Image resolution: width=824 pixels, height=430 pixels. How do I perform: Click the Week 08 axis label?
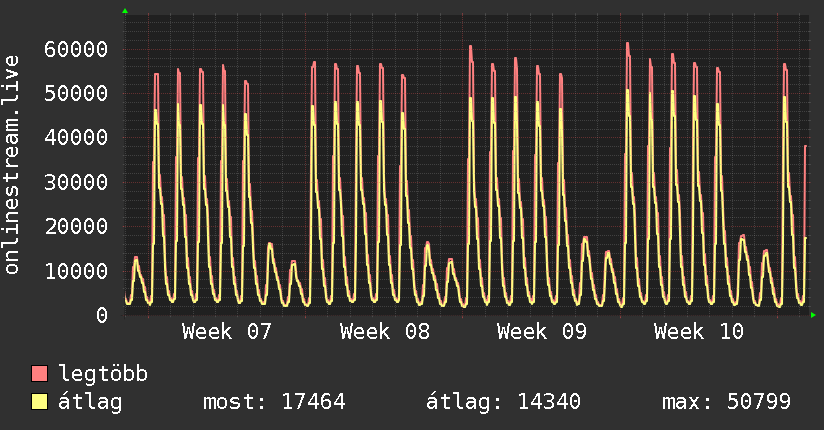(x=384, y=332)
